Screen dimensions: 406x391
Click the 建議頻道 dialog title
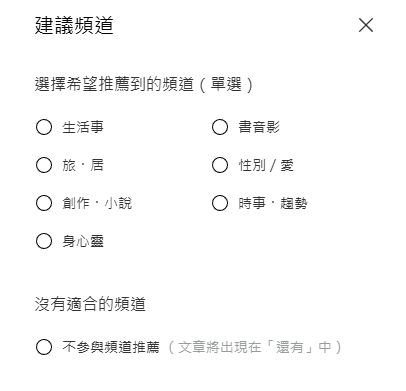[74, 25]
